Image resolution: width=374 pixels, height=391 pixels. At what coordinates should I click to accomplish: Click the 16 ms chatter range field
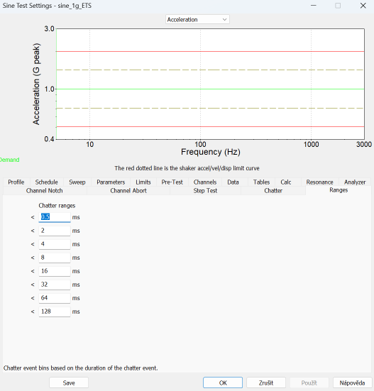click(x=54, y=271)
